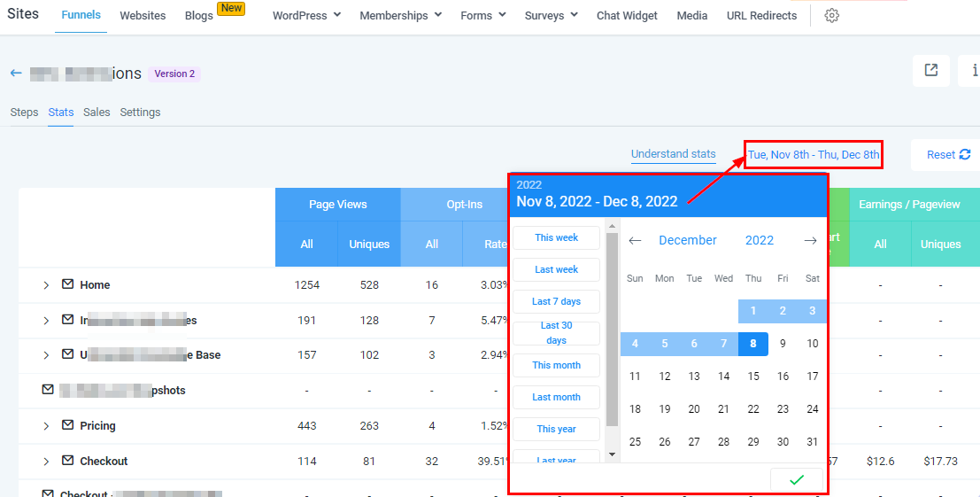The height and width of the screenshot is (497, 980).
Task: Click the settings gear icon in top navigation
Action: (831, 16)
